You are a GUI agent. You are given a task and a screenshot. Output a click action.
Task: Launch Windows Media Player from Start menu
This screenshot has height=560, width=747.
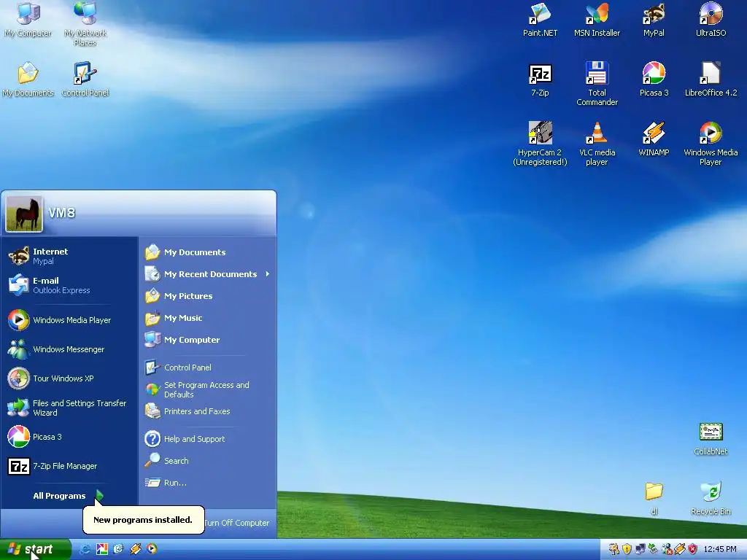(69, 320)
